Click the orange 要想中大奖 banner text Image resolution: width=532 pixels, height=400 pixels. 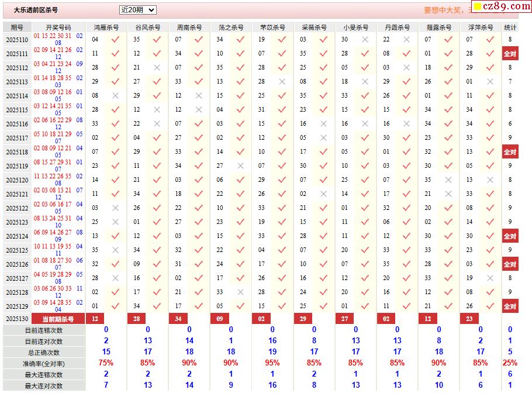coord(445,11)
